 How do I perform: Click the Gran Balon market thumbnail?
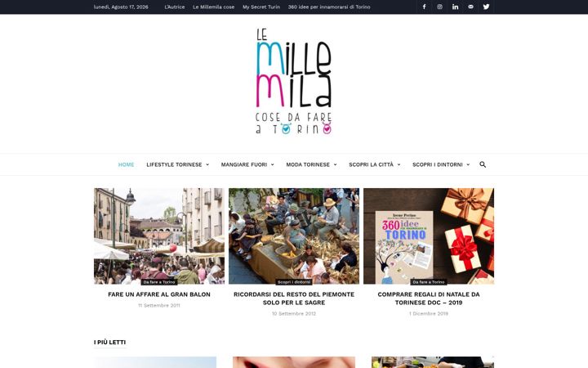pos(159,236)
